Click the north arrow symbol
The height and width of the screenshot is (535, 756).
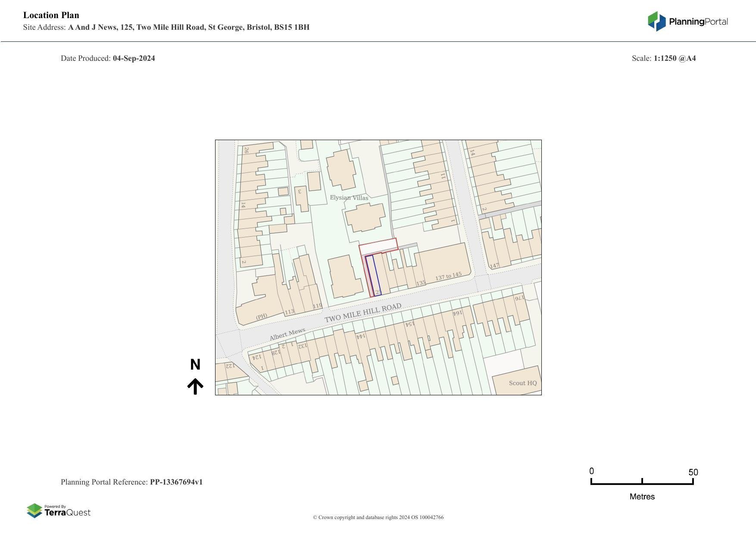coord(195,386)
